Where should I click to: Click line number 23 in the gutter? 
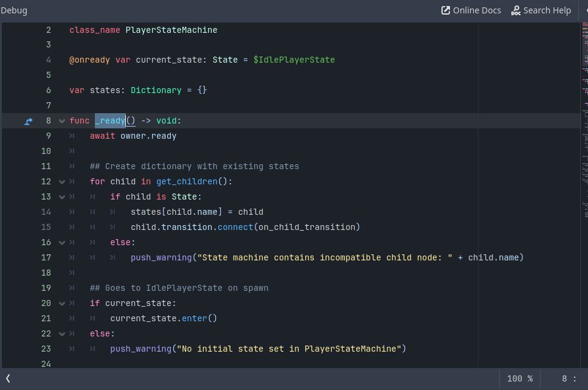click(x=46, y=349)
